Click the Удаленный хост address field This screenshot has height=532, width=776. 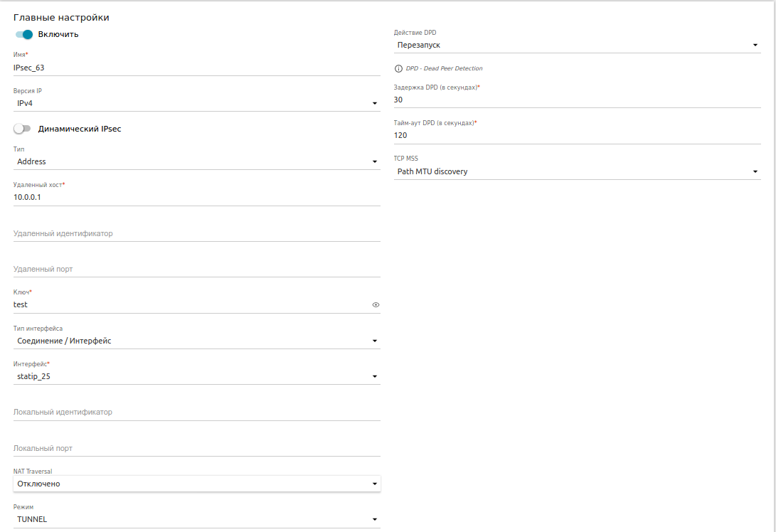tap(196, 197)
